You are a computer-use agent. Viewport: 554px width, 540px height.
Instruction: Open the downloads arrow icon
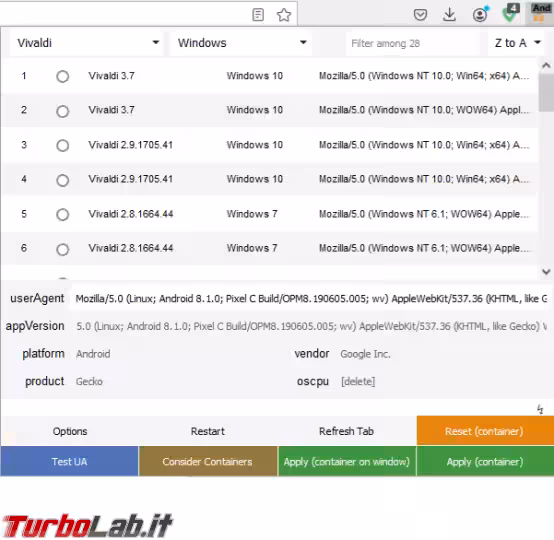click(x=449, y=15)
